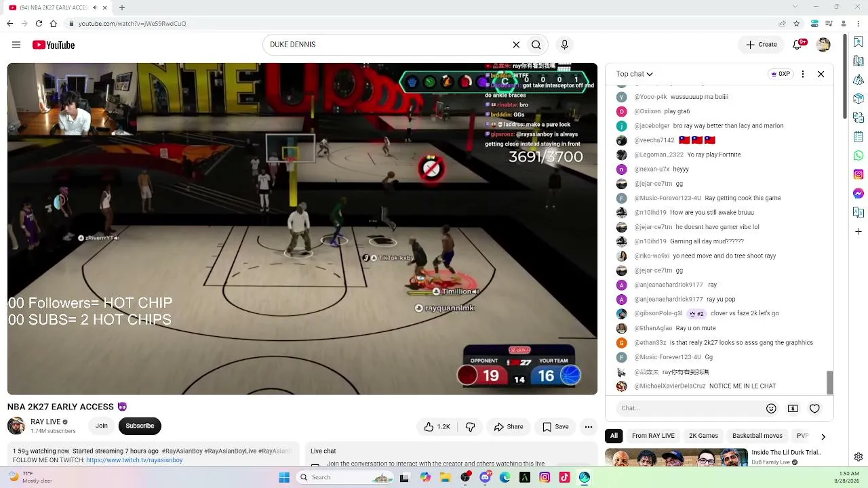Viewport: 868px width, 488px height.
Task: Run search with the magnifier button
Action: (x=536, y=45)
